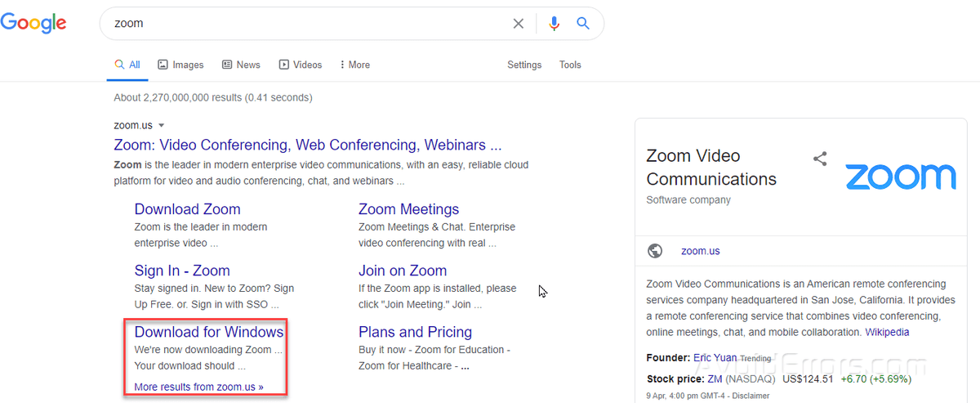The image size is (980, 403).
Task: Click the blue magnifier search button
Action: click(x=583, y=24)
